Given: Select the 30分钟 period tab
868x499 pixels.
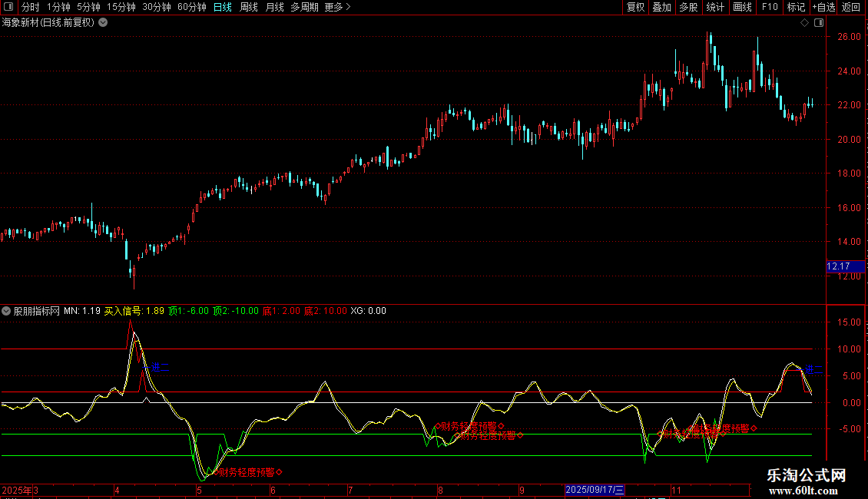Looking at the screenshot, I should click(156, 7).
